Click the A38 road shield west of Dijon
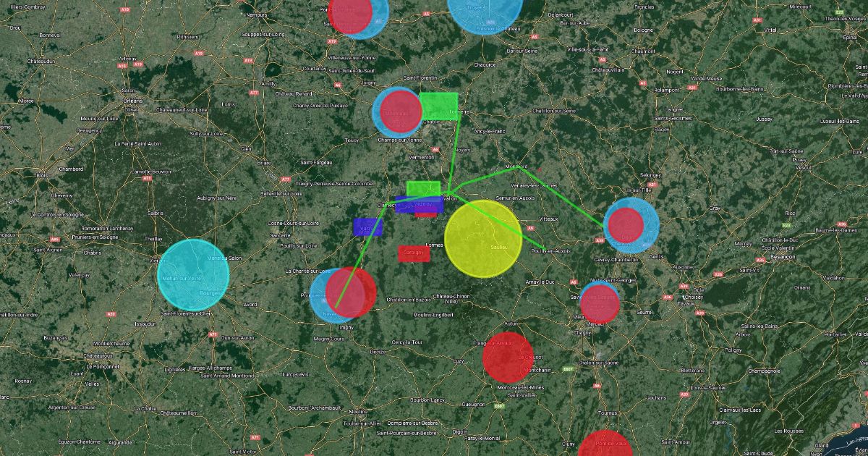The width and height of the screenshot is (868, 456). tap(600, 240)
